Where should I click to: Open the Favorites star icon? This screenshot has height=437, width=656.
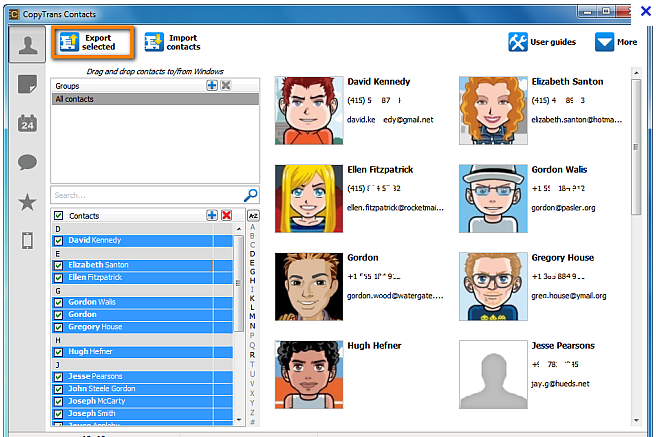27,202
